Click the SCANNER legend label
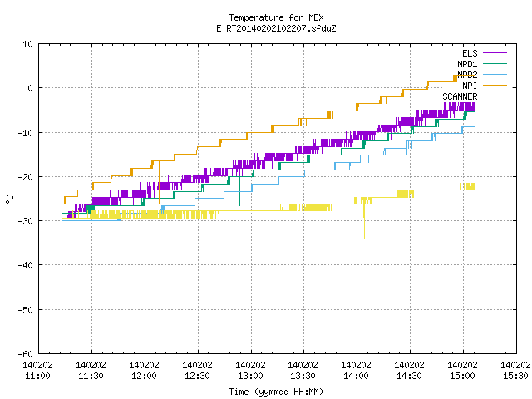532x399 pixels. (460, 96)
